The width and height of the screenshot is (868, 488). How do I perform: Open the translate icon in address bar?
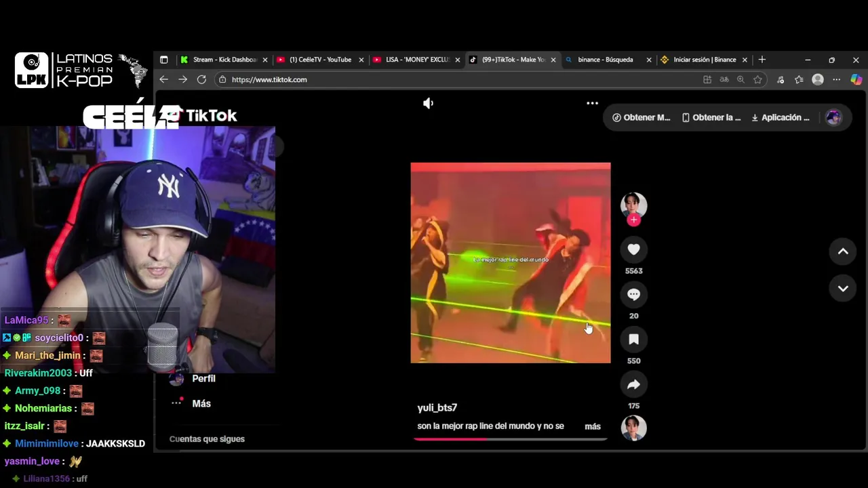(724, 79)
